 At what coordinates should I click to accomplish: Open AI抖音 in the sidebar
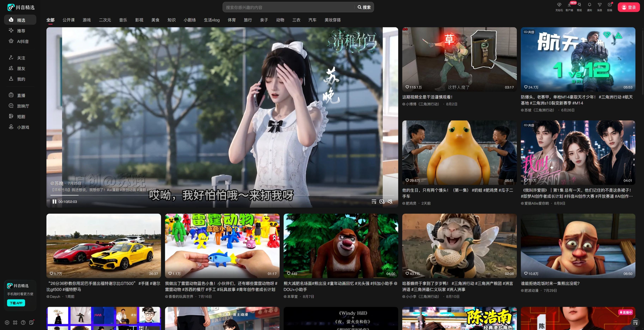20,41
